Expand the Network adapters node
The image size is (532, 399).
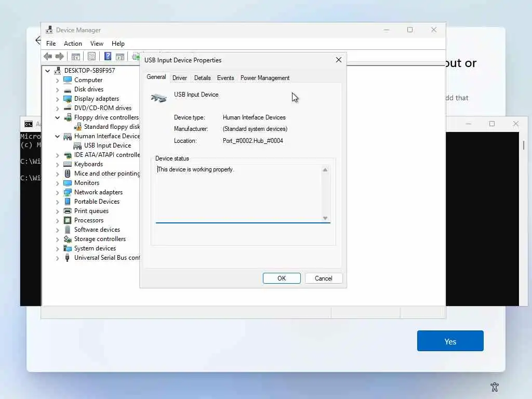pos(57,193)
